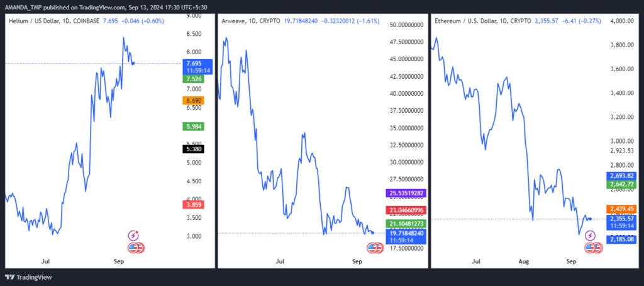
Task: Click the TradingView logo at bottom left
Action: point(28,277)
